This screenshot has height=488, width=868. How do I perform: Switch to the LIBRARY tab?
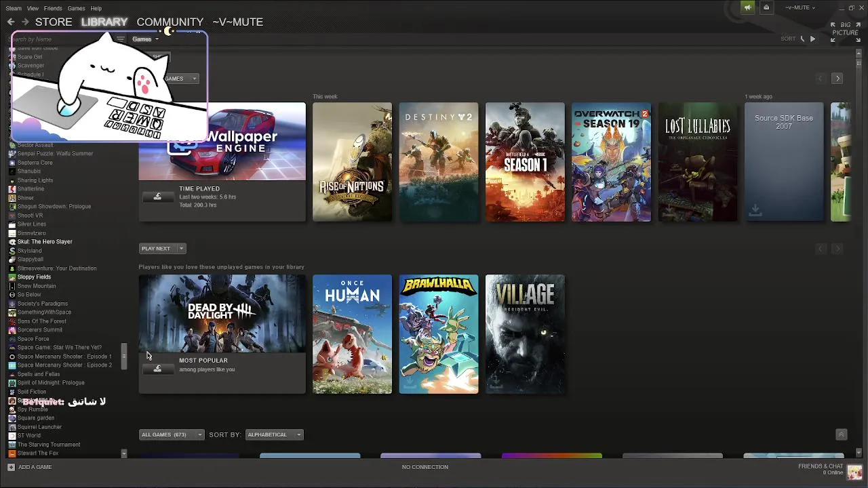tap(104, 22)
